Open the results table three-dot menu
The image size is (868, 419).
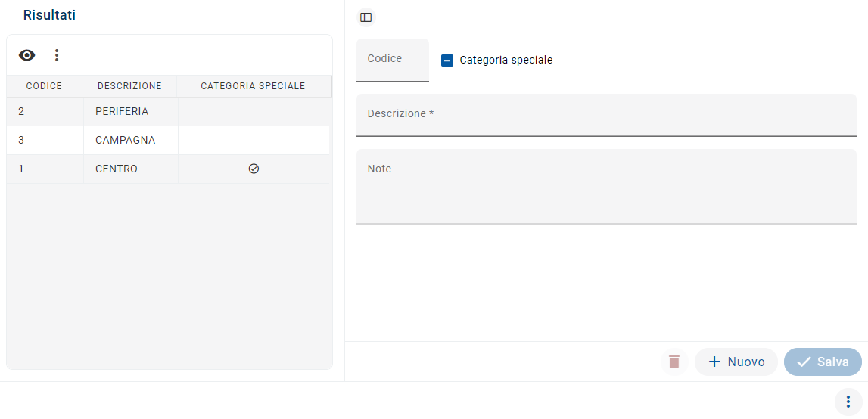pyautogui.click(x=57, y=55)
